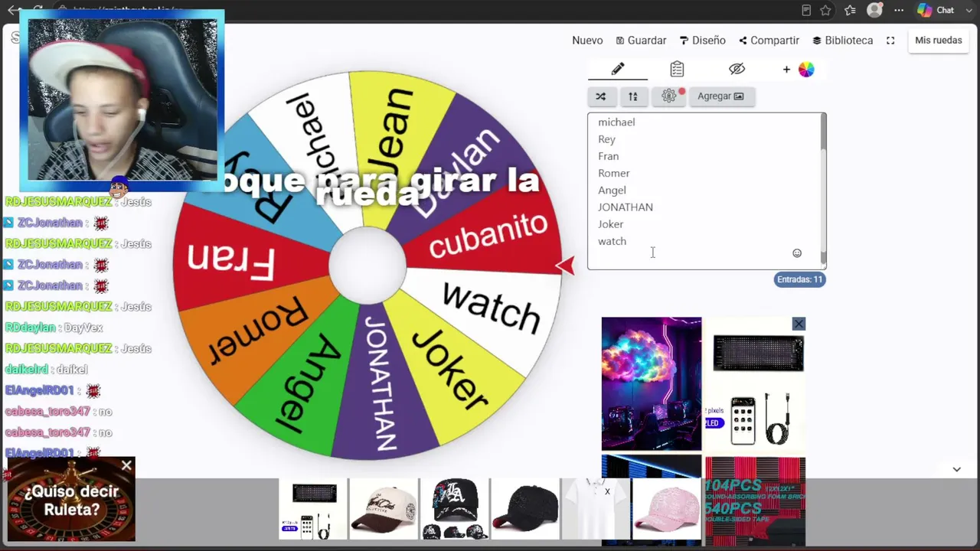This screenshot has width=980, height=551.
Task: Open the pink cap ad thumbnail
Action: pyautogui.click(x=666, y=508)
